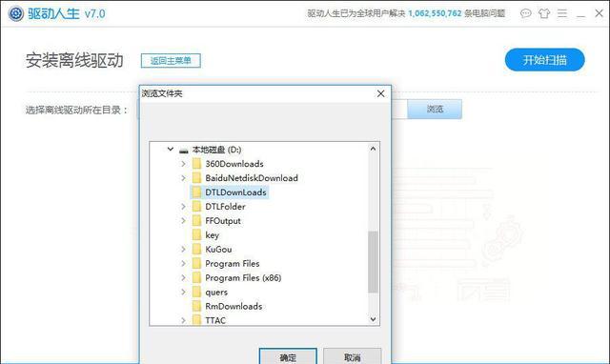
Task: Click the 驱动人生 logo icon
Action: (x=16, y=13)
